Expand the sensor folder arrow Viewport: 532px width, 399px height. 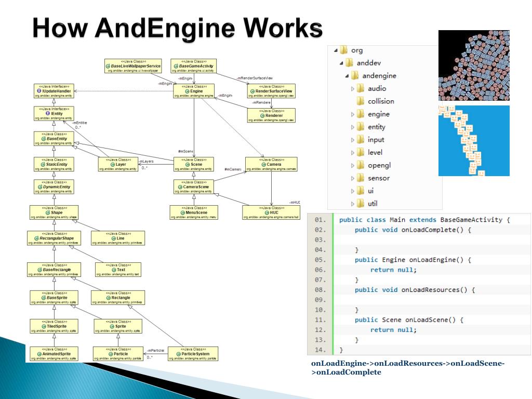click(353, 178)
